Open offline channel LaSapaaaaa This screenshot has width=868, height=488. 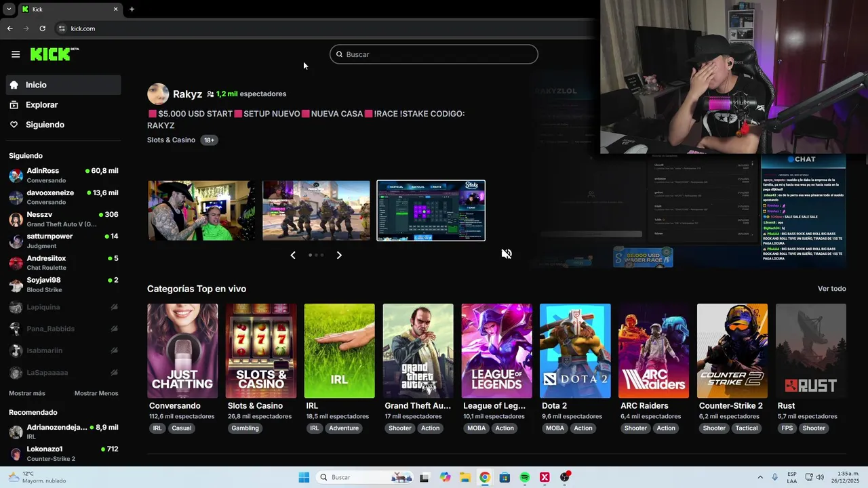(x=64, y=372)
